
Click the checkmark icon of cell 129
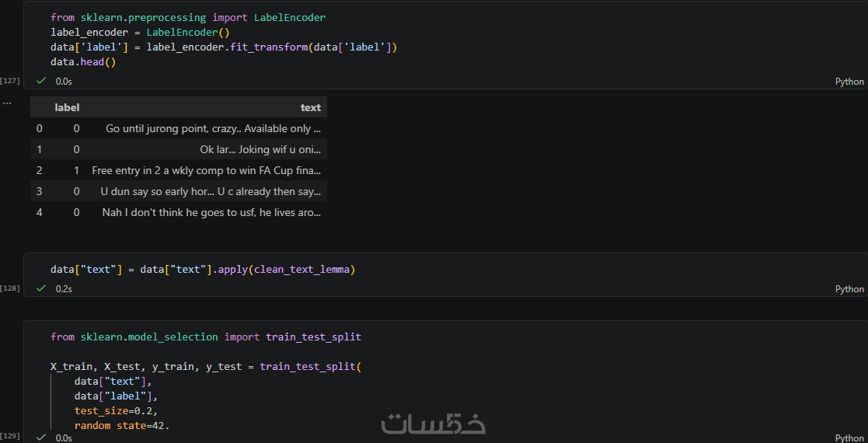coord(41,438)
